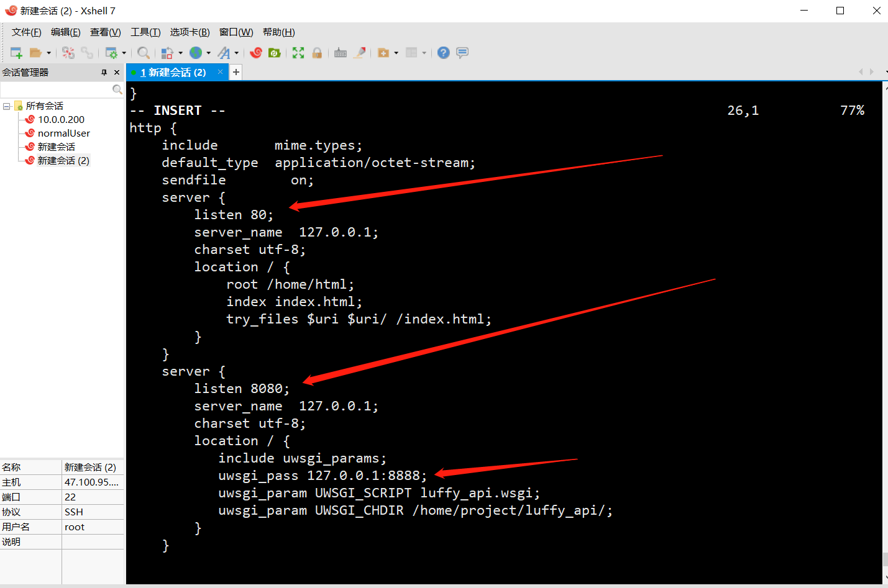Click the speech bubble feedback icon
The height and width of the screenshot is (588, 888).
[462, 53]
